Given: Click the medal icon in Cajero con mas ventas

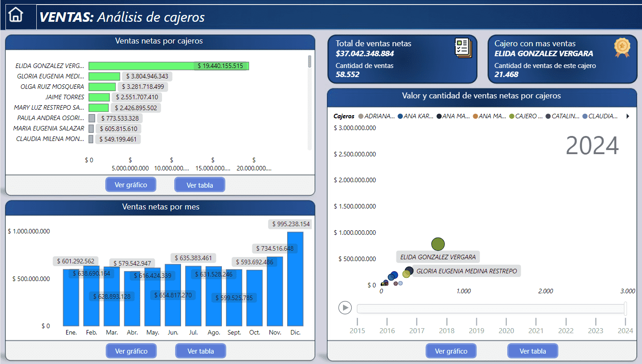Looking at the screenshot, I should click(622, 48).
